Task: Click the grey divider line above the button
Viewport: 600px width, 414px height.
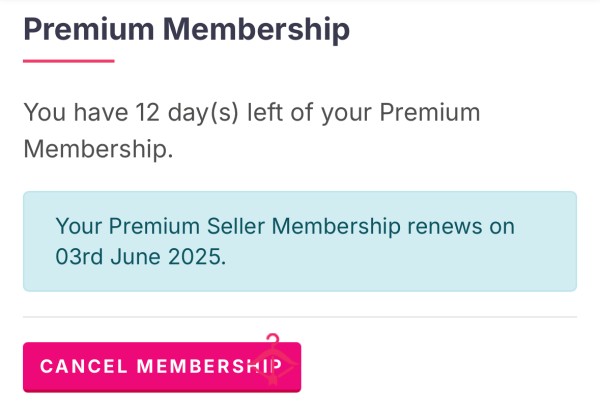Action: 300,317
